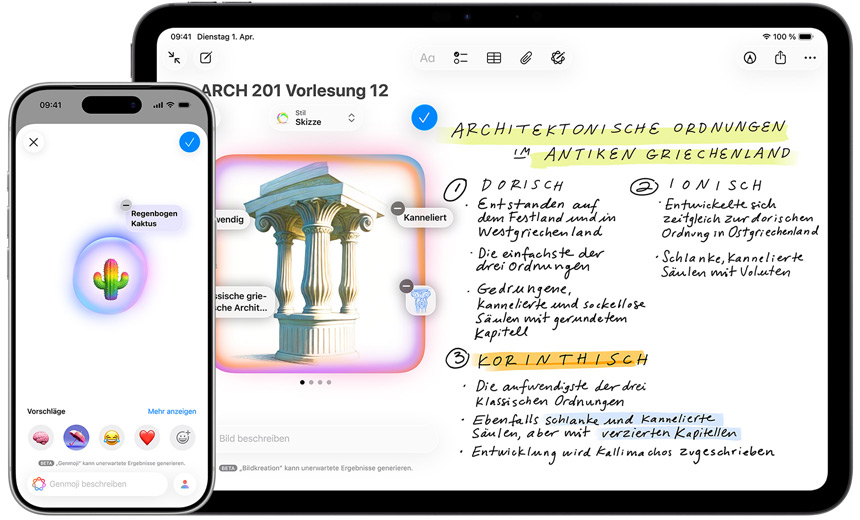
Task: Tap the checklist icon in Notes toolbar
Action: [x=460, y=58]
